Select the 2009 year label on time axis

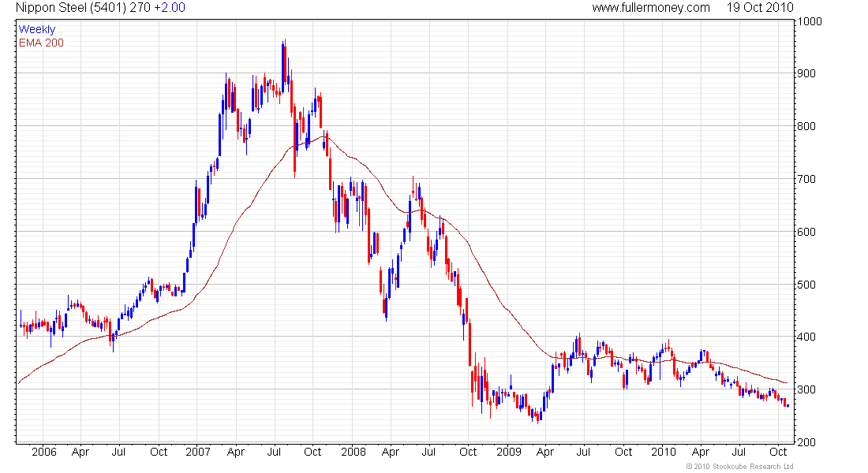point(508,452)
